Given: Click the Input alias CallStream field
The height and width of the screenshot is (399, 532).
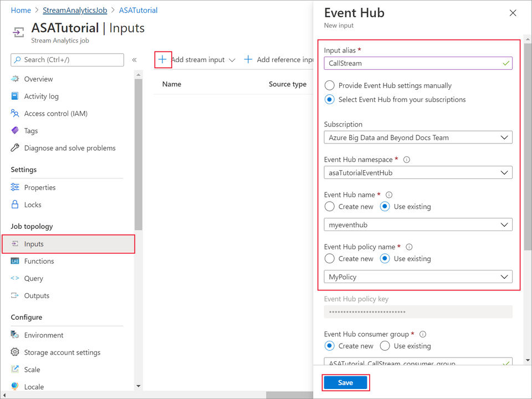Looking at the screenshot, I should (418, 63).
